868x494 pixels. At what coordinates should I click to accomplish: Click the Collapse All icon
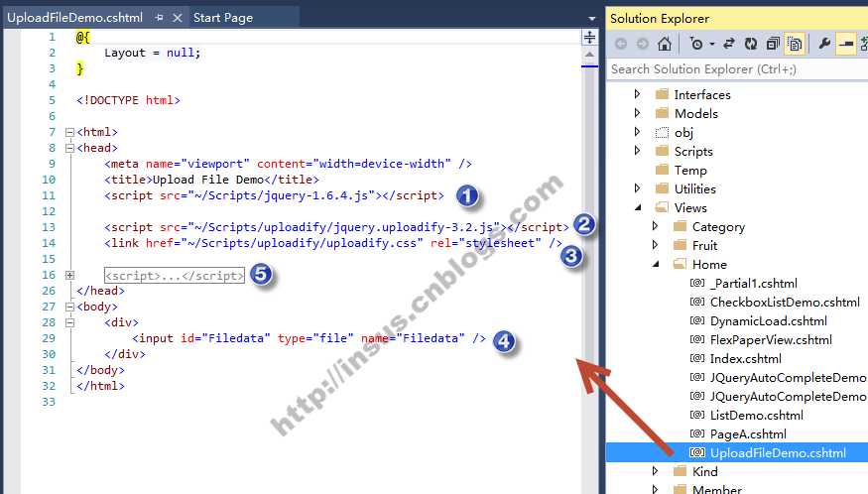(773, 44)
